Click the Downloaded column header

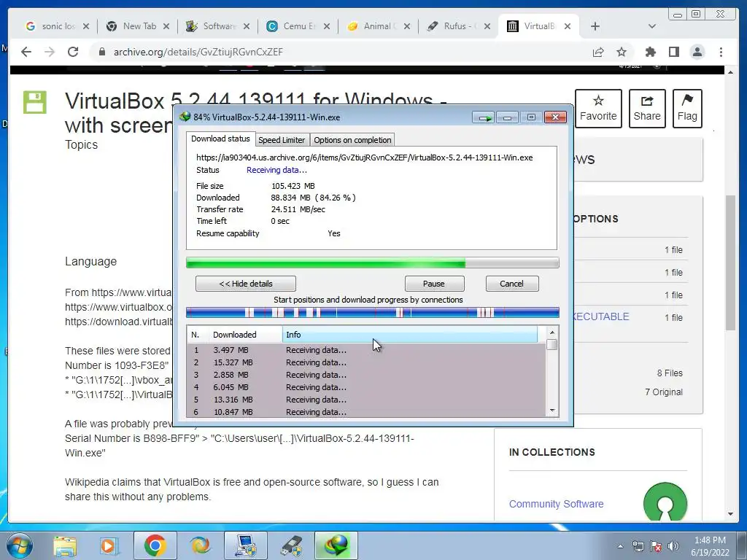point(246,335)
